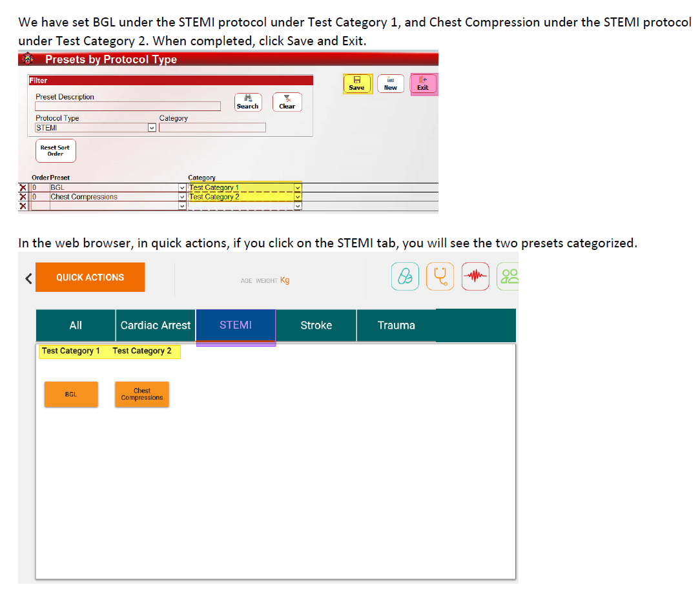Switch to the Trauma tab

[x=396, y=325]
